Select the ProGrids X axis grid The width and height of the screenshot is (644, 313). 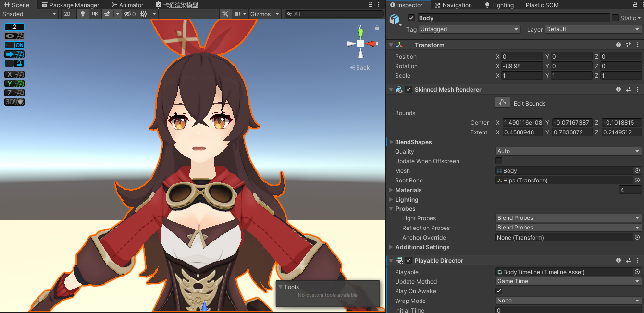(x=14, y=74)
